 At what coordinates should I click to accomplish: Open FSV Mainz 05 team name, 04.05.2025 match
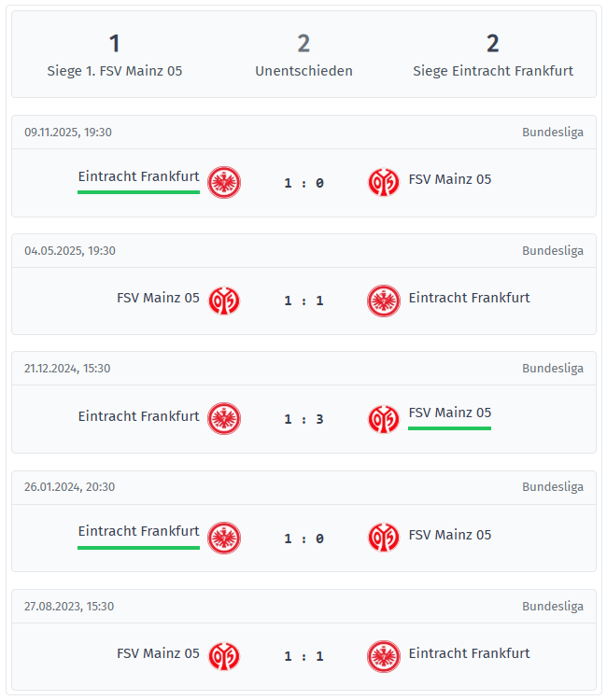point(158,298)
